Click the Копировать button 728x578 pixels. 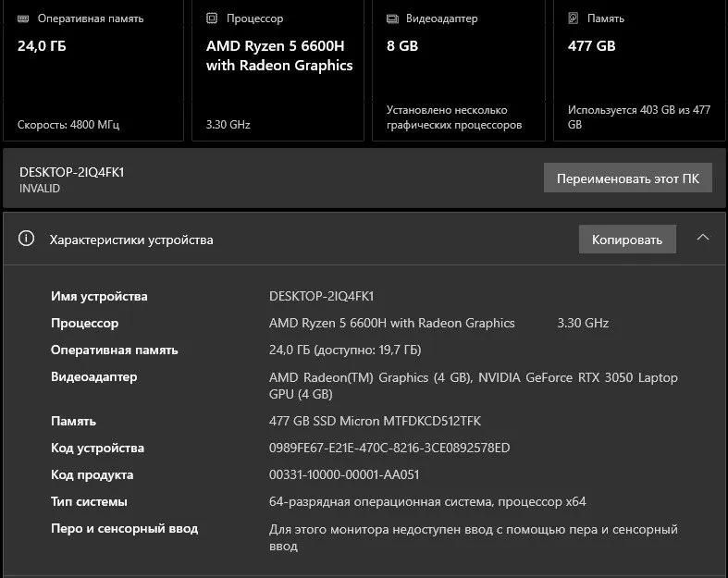(x=627, y=240)
